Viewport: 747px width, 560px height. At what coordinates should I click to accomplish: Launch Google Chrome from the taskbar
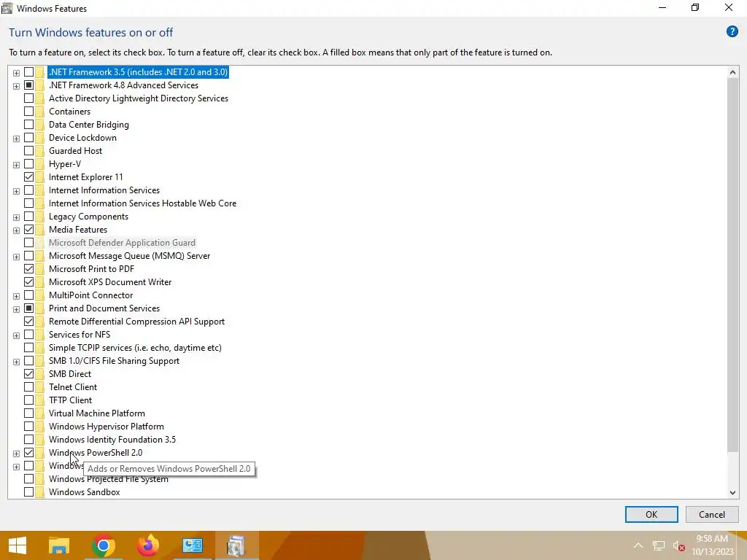tap(103, 545)
